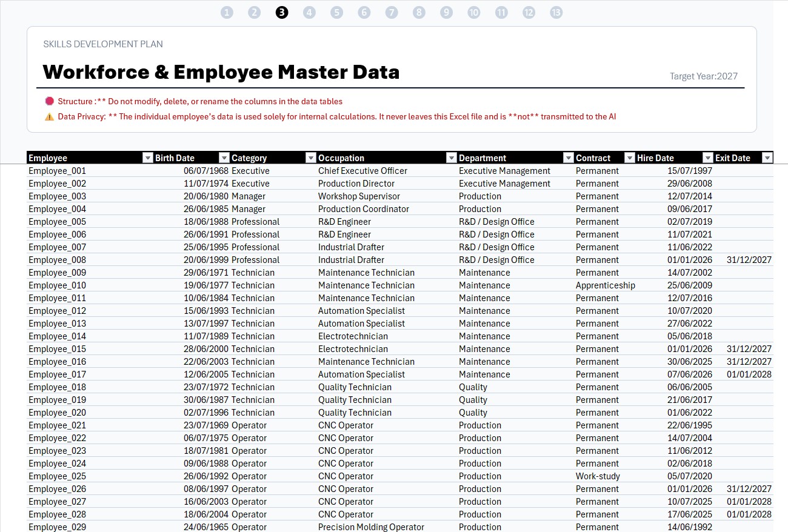Select the Apprenticeship contract cell
788x532 pixels.
605,285
